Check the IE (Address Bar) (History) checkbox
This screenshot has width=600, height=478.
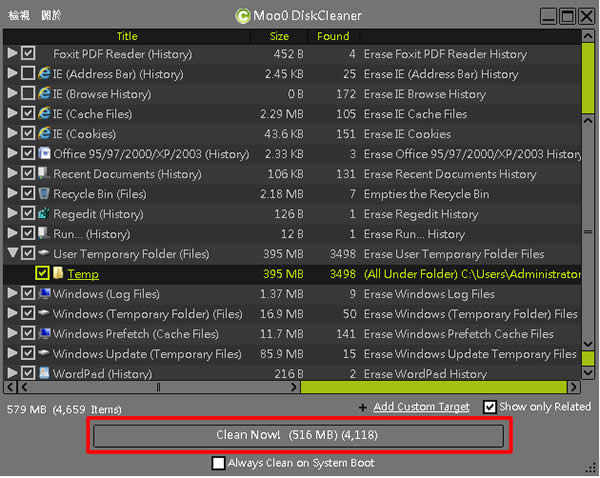28,73
